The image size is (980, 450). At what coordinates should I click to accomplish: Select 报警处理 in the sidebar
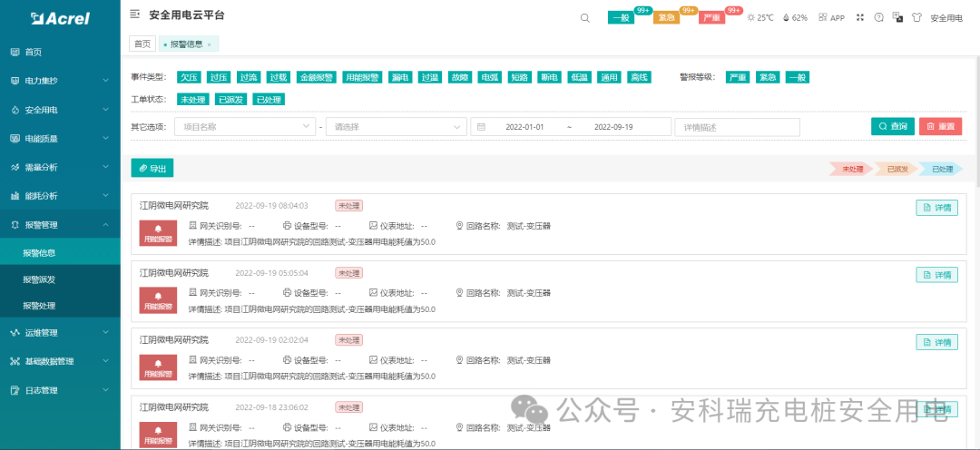point(60,306)
